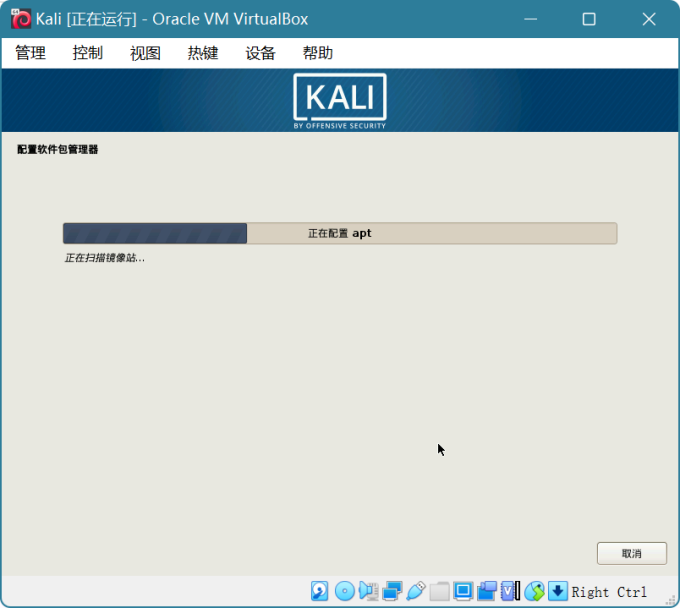This screenshot has height=609, width=681.
Task: Open the 管理 menu
Action: (30, 53)
